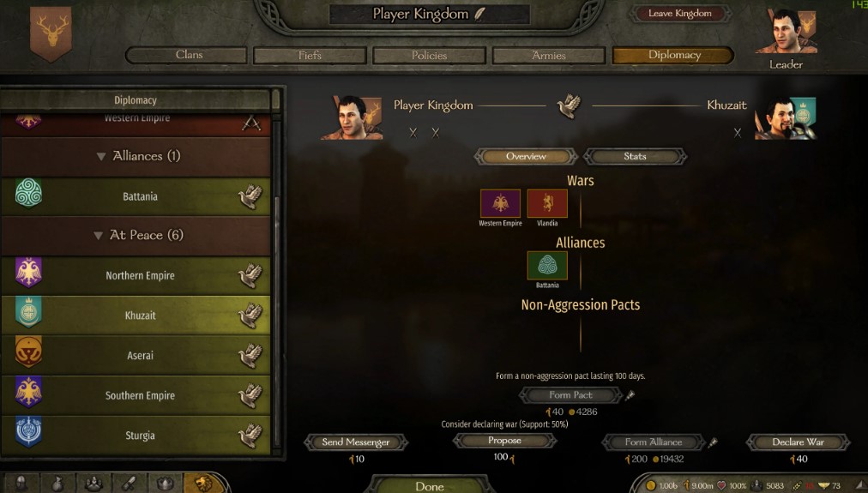Select Aserai in the kingdom list

pyautogui.click(x=136, y=355)
